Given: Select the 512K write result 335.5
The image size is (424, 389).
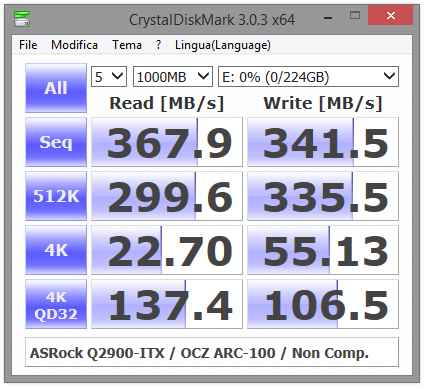Looking at the screenshot, I should pyautogui.click(x=323, y=196).
